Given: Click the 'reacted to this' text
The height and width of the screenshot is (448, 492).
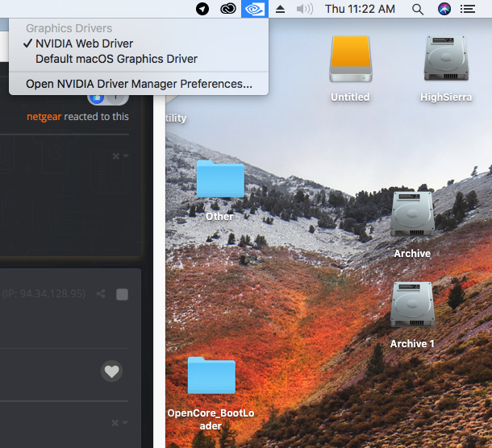Looking at the screenshot, I should 96,117.
